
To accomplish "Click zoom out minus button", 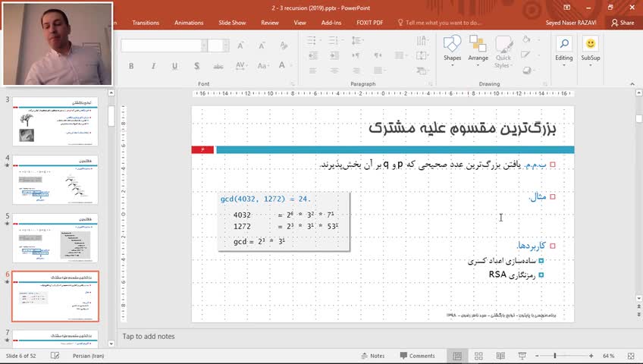I will click(537, 356).
